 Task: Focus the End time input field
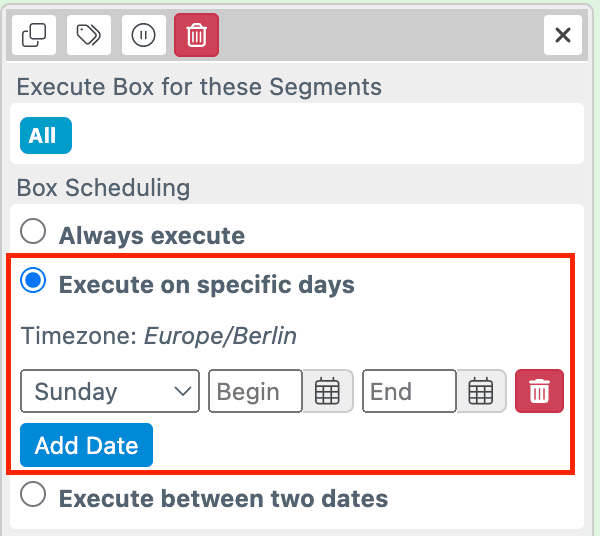409,392
